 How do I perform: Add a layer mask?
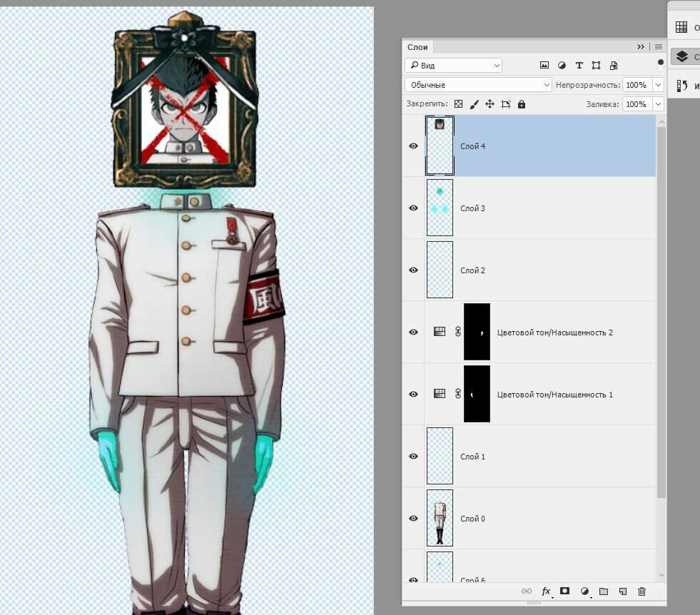coord(564,591)
